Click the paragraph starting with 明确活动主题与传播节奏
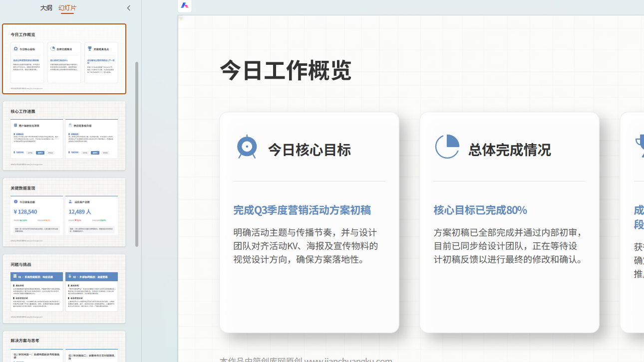Viewport: 644px width, 362px height. (306, 246)
